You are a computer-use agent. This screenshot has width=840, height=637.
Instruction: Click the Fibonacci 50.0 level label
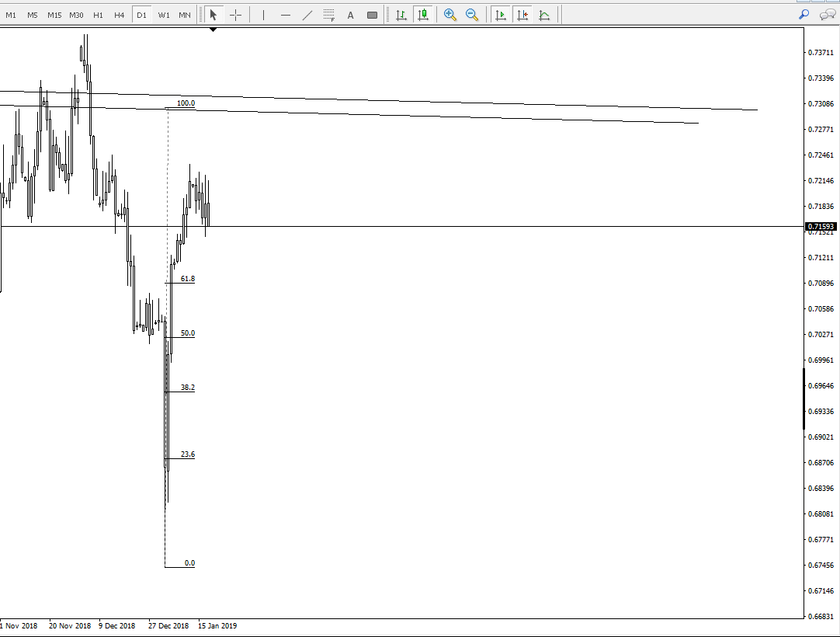pyautogui.click(x=188, y=333)
